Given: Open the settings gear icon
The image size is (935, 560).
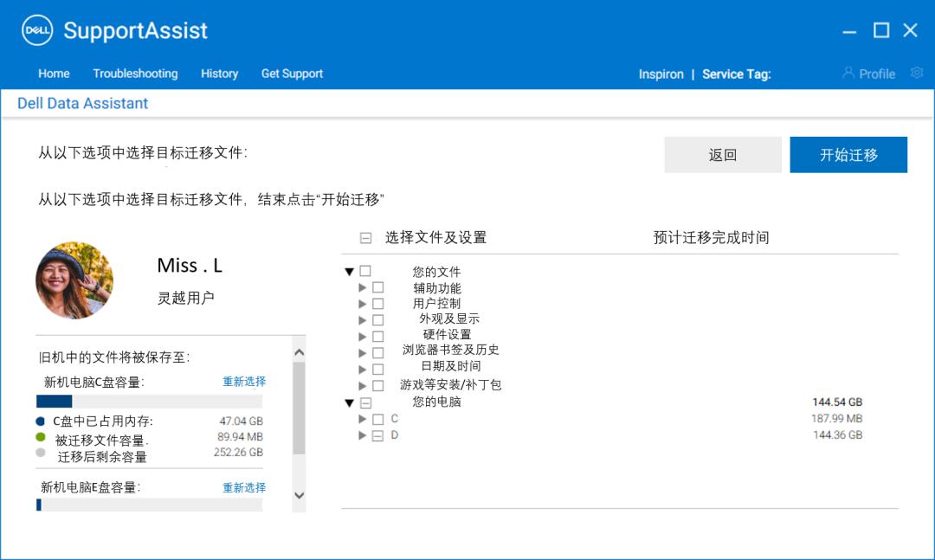Looking at the screenshot, I should (x=916, y=74).
